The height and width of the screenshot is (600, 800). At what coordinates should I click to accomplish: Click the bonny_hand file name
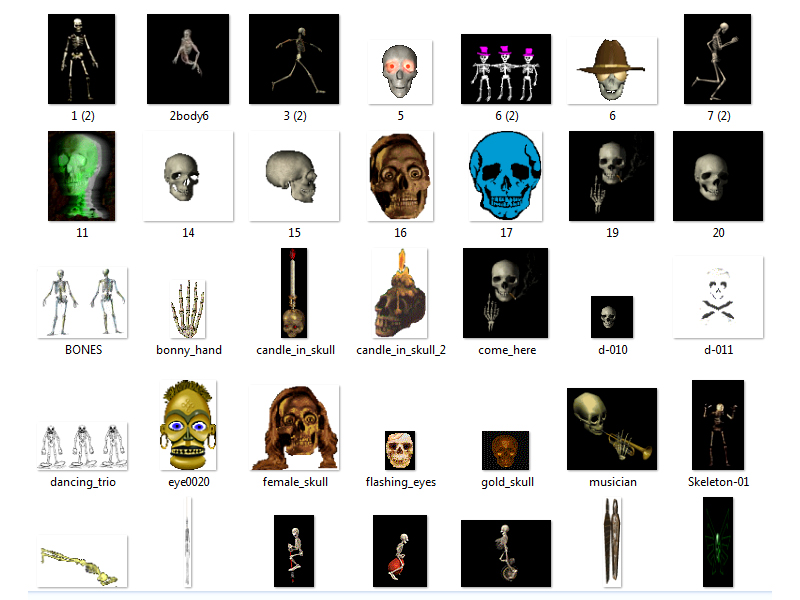pos(189,350)
